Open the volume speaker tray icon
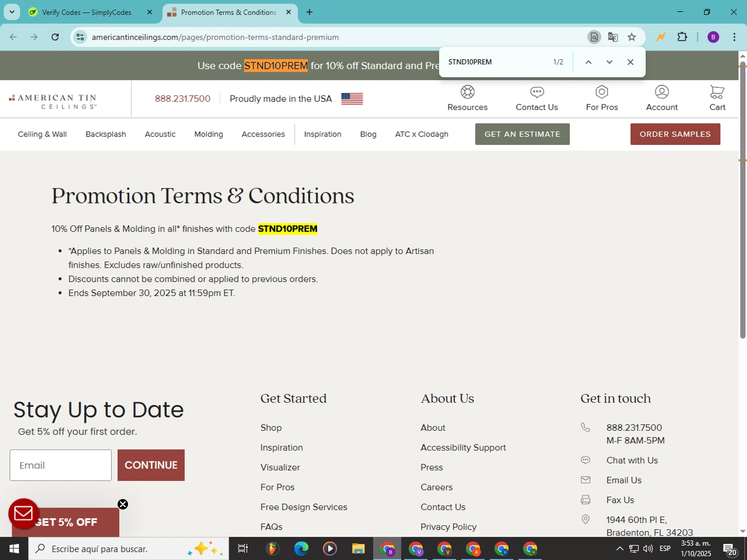 648,549
